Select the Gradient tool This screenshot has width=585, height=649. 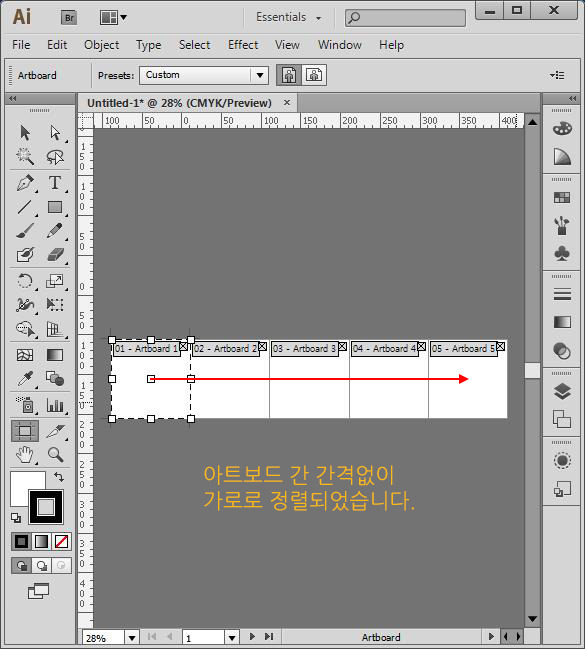point(55,355)
